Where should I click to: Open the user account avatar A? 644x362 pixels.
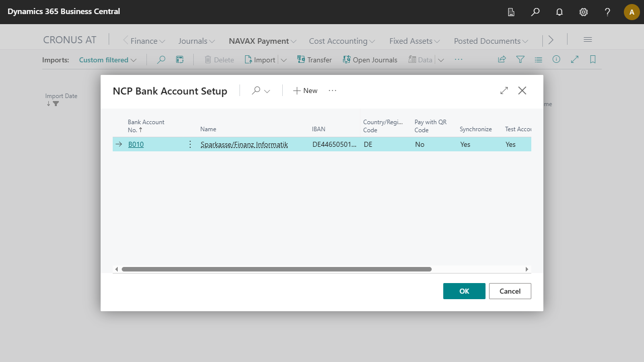(632, 12)
